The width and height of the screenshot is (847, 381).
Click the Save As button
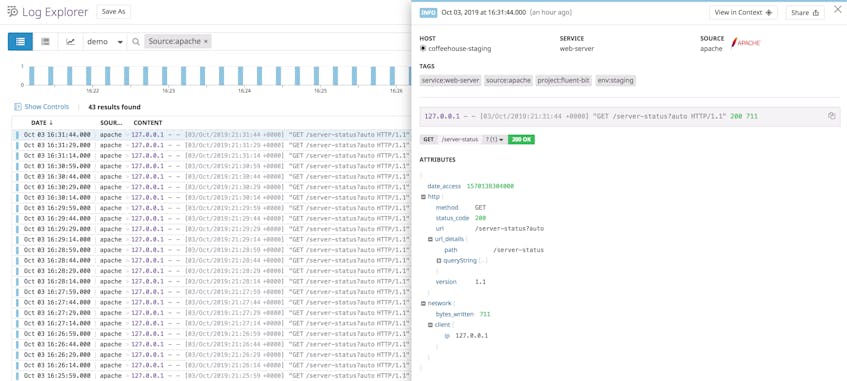(113, 12)
